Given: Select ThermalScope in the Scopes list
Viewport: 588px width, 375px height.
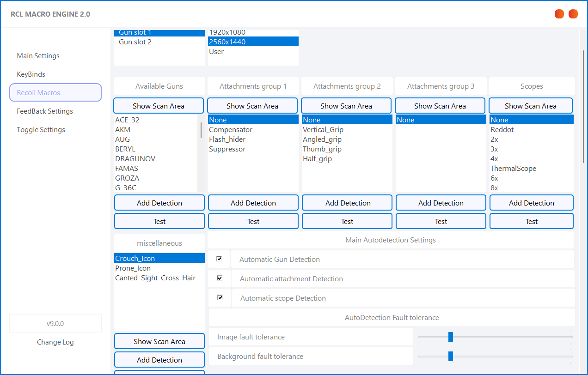Looking at the screenshot, I should pos(513,169).
